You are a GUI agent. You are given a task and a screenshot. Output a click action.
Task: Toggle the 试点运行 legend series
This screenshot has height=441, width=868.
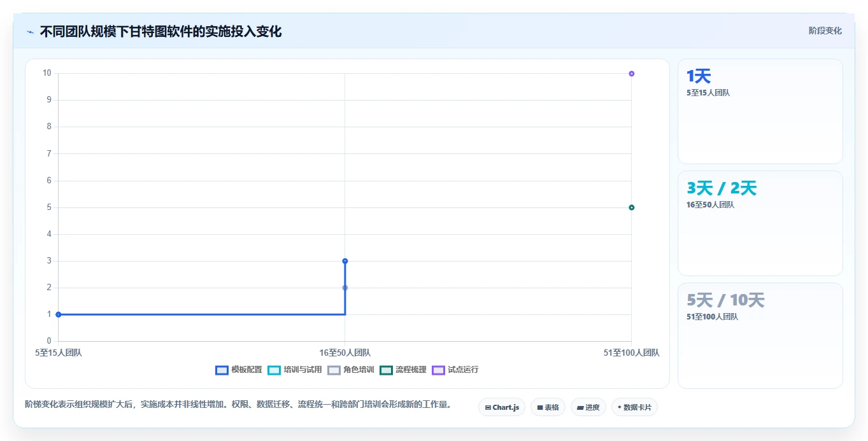455,370
